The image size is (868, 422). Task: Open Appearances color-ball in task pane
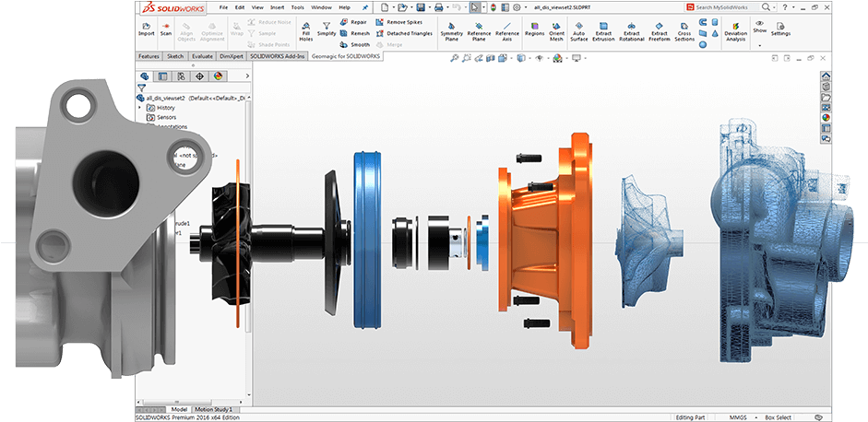pyautogui.click(x=826, y=117)
